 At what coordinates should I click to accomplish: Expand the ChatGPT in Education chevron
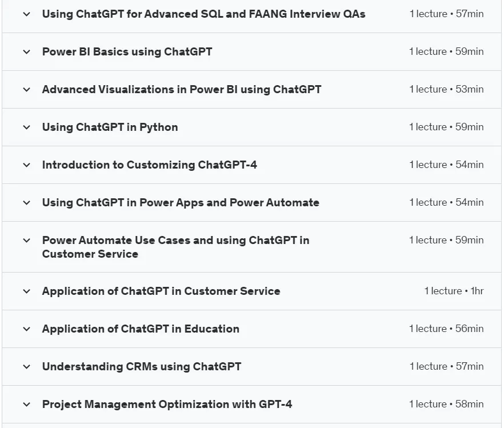pos(27,329)
